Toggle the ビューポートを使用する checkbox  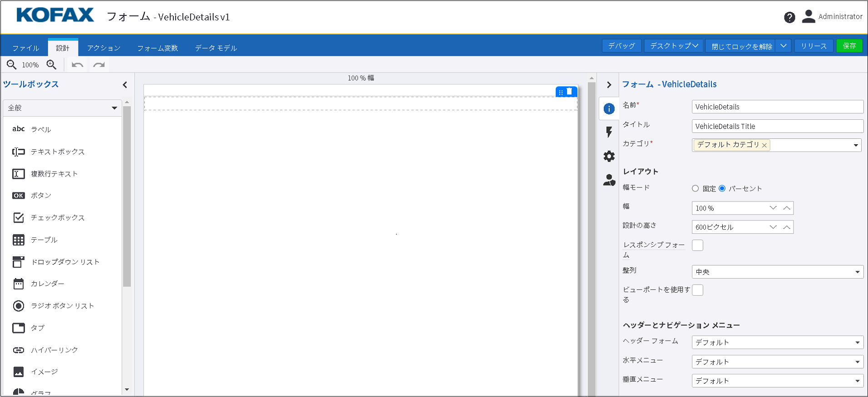pyautogui.click(x=697, y=290)
